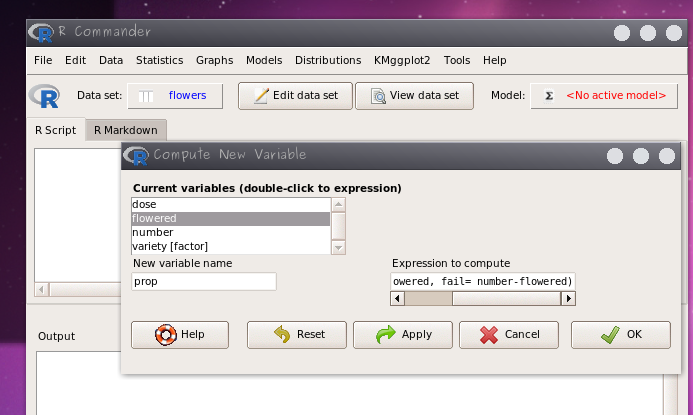Click the Help lifebuoy button
Image resolution: width=693 pixels, height=415 pixels.
[180, 334]
